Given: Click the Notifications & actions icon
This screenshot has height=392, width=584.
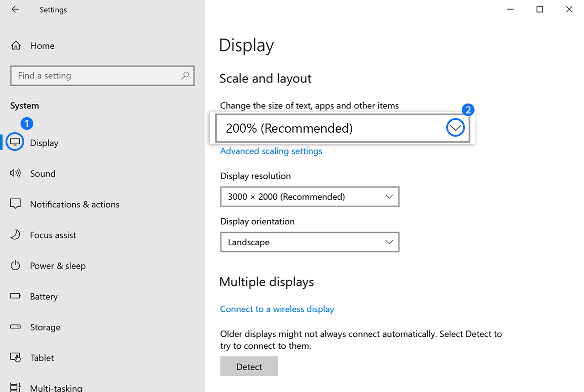Looking at the screenshot, I should [16, 204].
